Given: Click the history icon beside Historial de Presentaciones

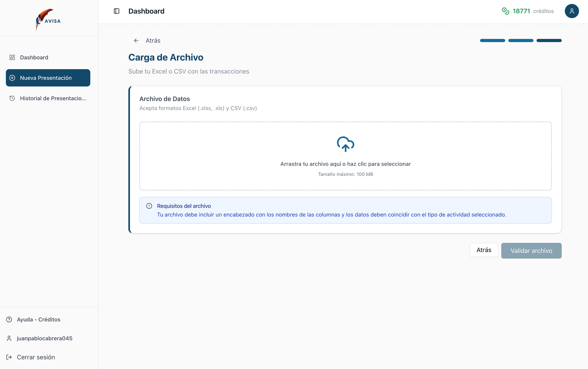Looking at the screenshot, I should tap(12, 98).
